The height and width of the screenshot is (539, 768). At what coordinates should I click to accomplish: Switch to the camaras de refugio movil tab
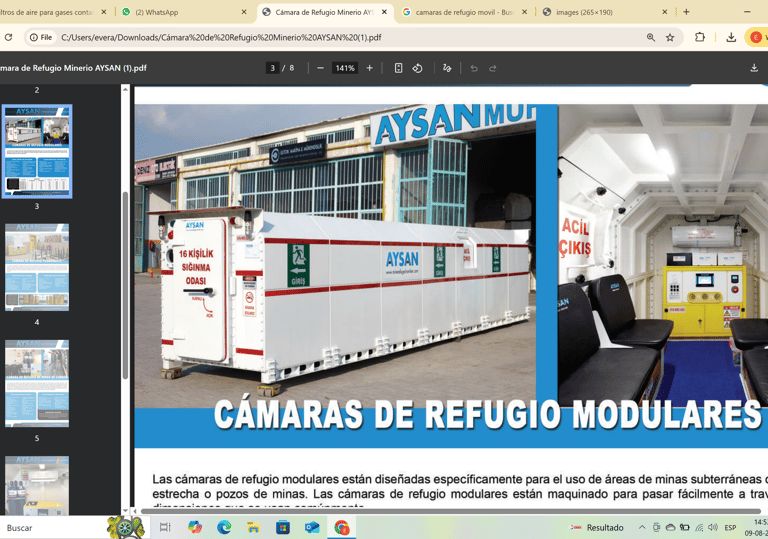tap(464, 12)
